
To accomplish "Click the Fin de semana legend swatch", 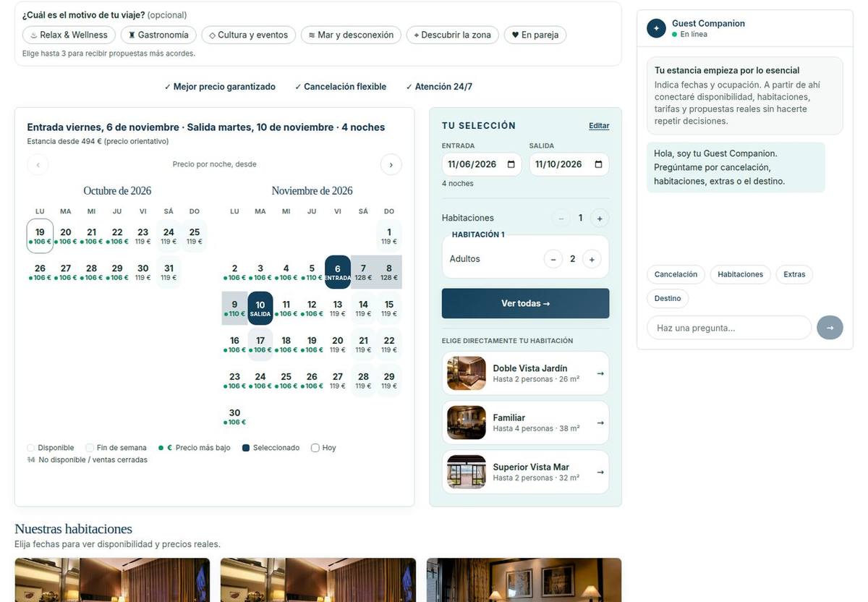I will (90, 448).
